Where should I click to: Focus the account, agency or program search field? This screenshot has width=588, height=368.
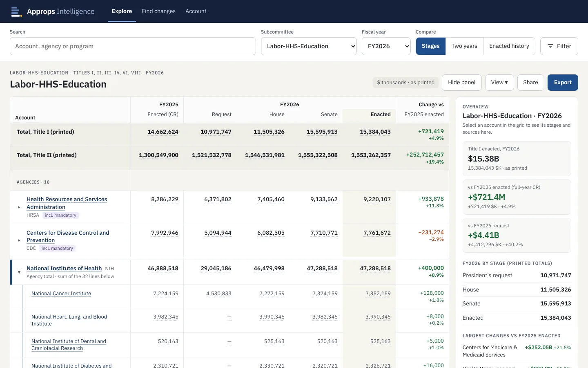click(133, 46)
